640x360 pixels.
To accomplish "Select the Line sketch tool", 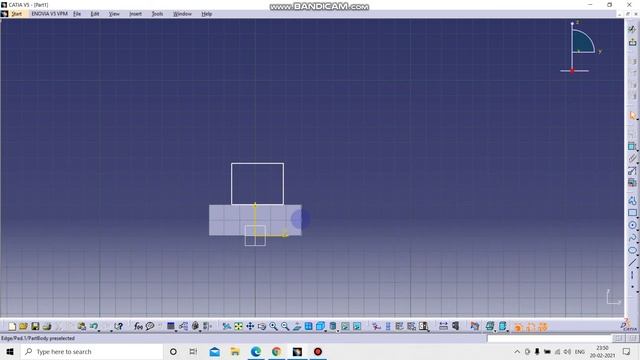I will 632,262.
